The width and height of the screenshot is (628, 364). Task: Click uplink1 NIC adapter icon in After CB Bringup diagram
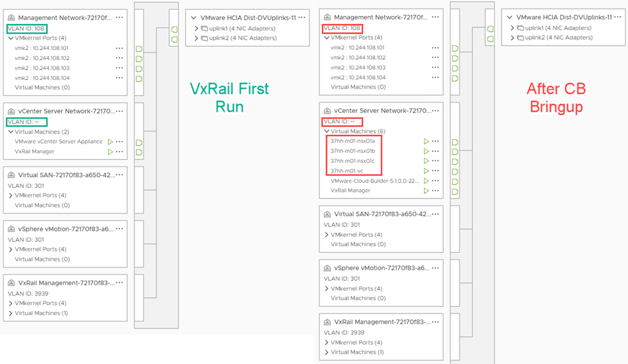click(520, 28)
